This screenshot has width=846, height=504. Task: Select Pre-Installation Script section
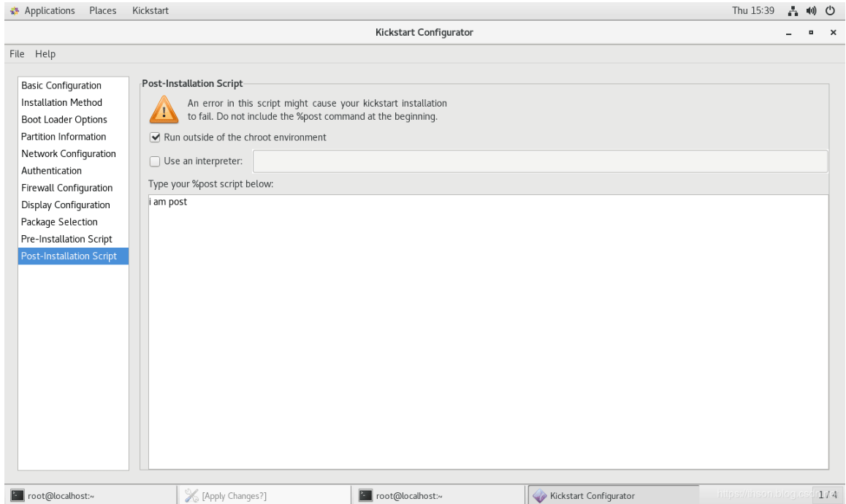coord(73,239)
